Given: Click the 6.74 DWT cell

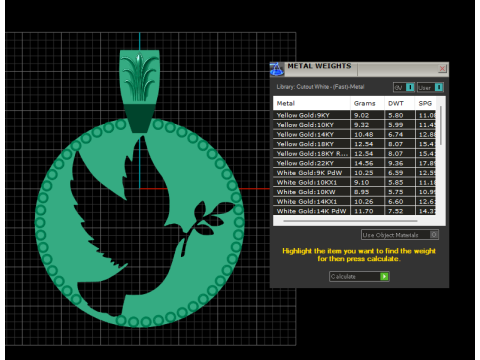Looking at the screenshot, I should pos(399,135).
